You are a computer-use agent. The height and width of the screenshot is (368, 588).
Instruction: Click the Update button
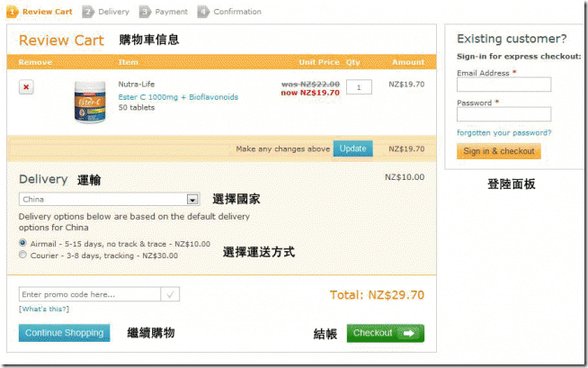coord(352,148)
